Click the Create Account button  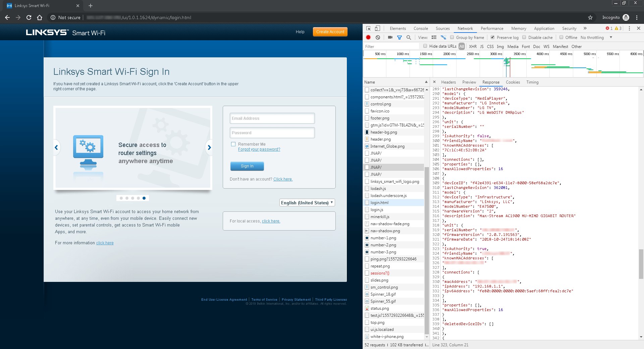coord(330,32)
